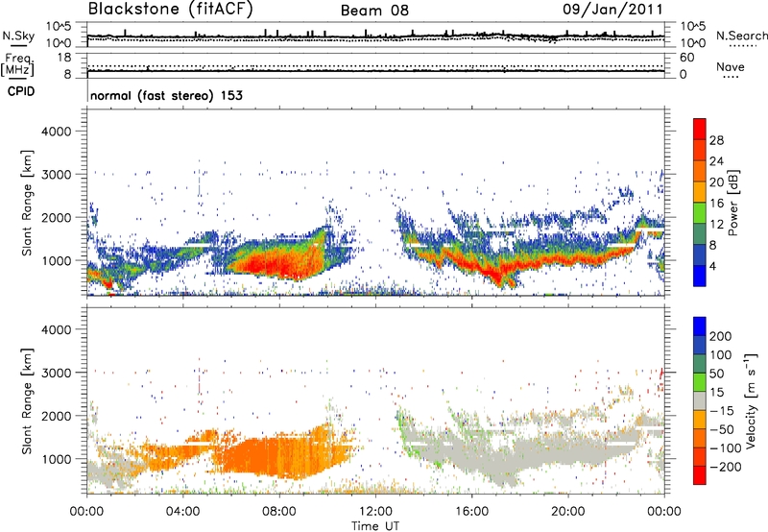Click the '-200' velocity scale value

(x=726, y=467)
